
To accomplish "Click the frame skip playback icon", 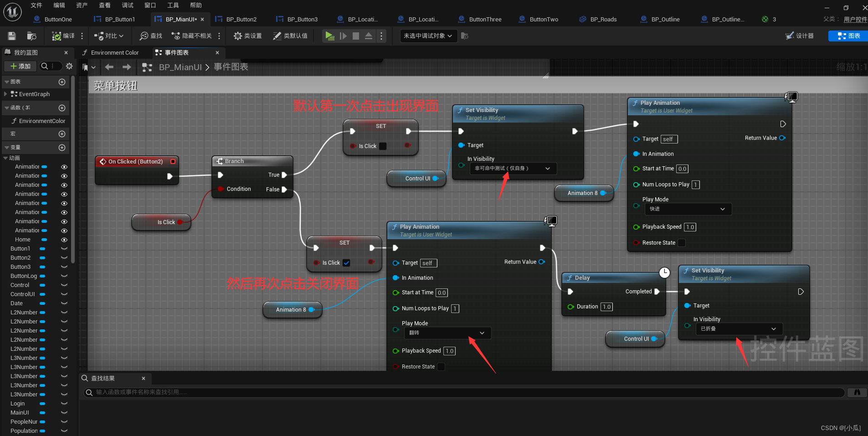I will tap(343, 36).
